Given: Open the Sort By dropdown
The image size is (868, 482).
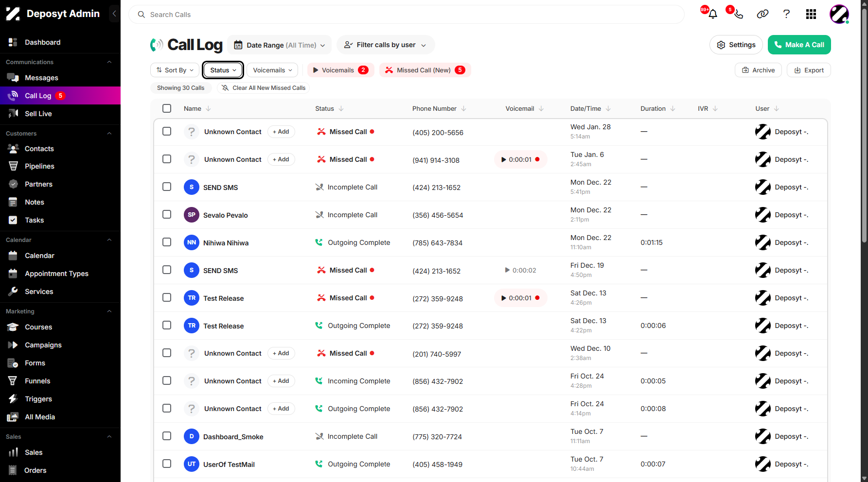Looking at the screenshot, I should click(175, 70).
